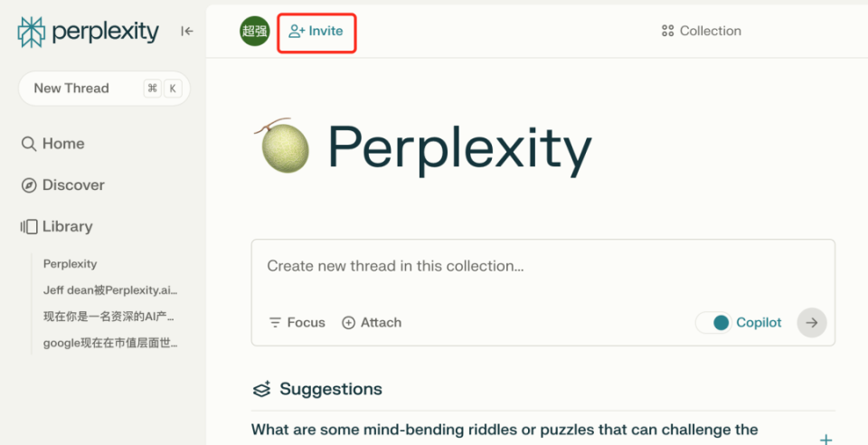Click the submit arrow button
The height and width of the screenshot is (445, 868).
click(812, 323)
